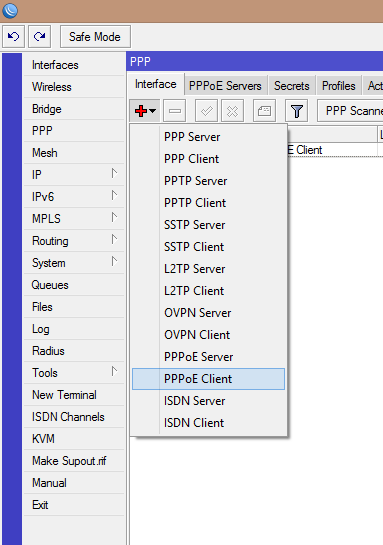Choose SSTP Server from add menu
The image size is (383, 545).
[208, 225]
